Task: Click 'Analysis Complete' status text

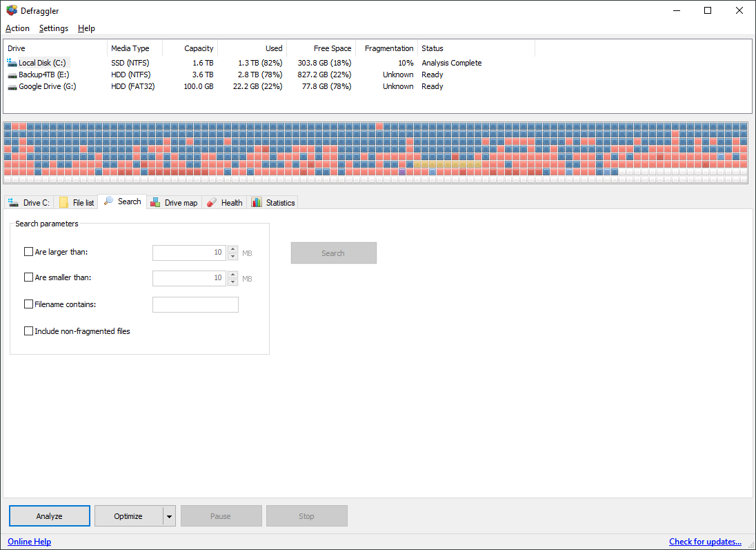Action: (452, 63)
